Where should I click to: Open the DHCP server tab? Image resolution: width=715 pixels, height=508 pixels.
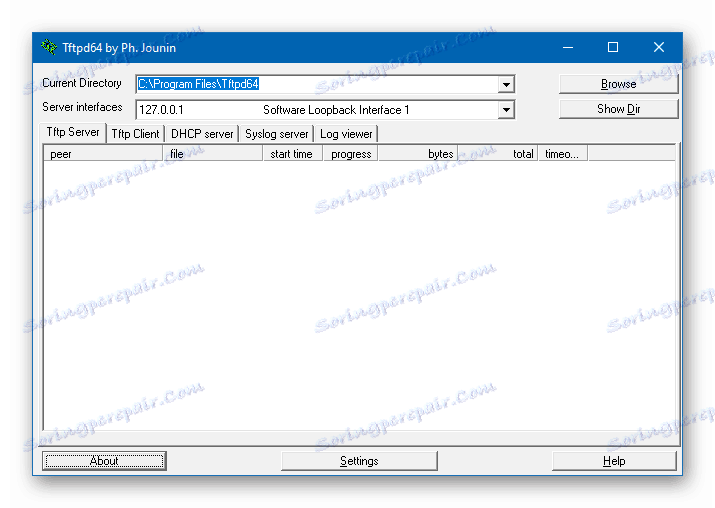[x=202, y=134]
